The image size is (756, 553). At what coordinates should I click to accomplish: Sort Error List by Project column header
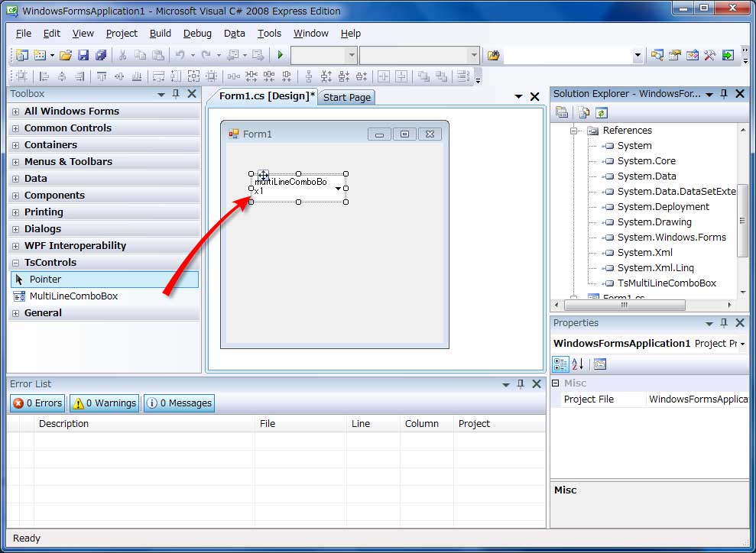click(499, 423)
